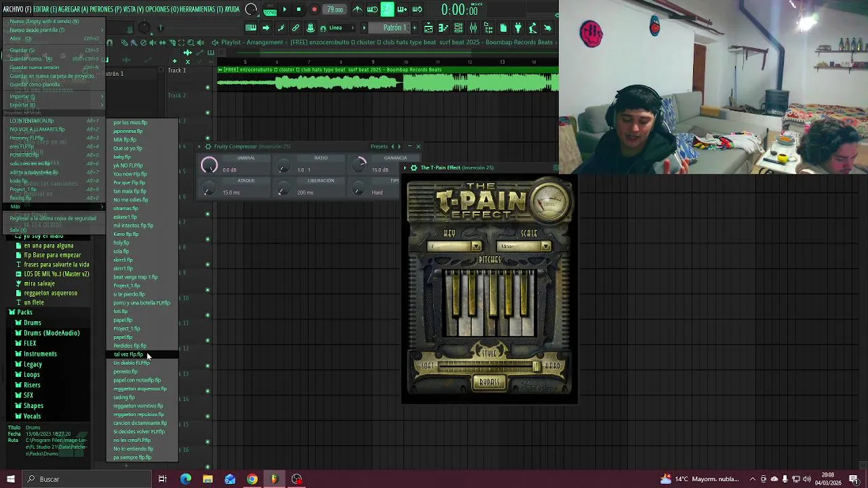
Task: Open Task View on the taskbar
Action: click(x=163, y=479)
